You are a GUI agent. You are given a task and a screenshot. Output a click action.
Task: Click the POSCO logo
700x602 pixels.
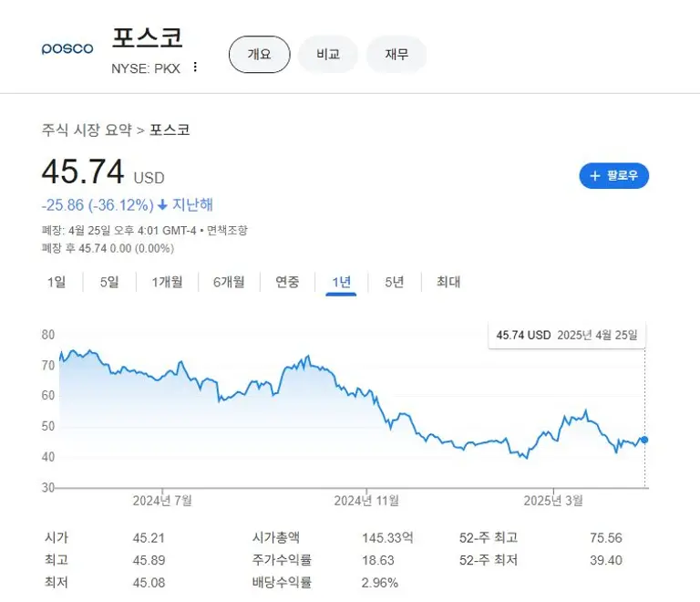click(x=67, y=48)
